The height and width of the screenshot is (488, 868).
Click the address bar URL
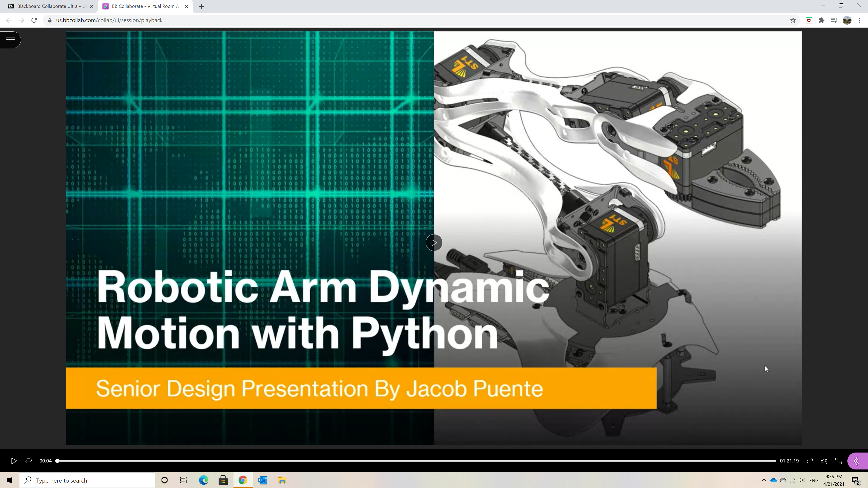point(109,20)
